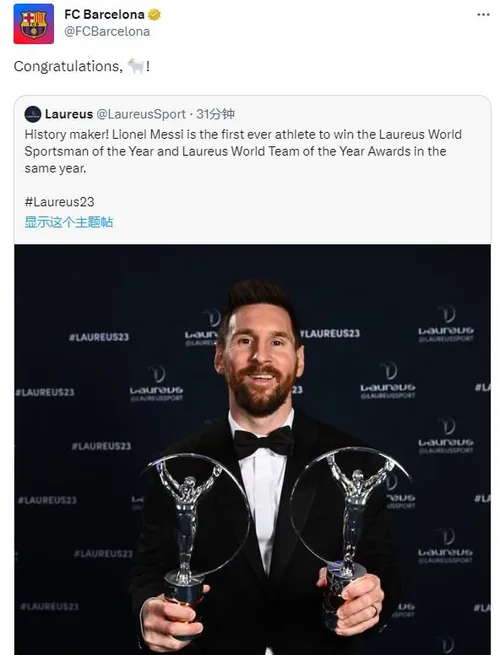Click the quoted tweet text body

click(243, 151)
